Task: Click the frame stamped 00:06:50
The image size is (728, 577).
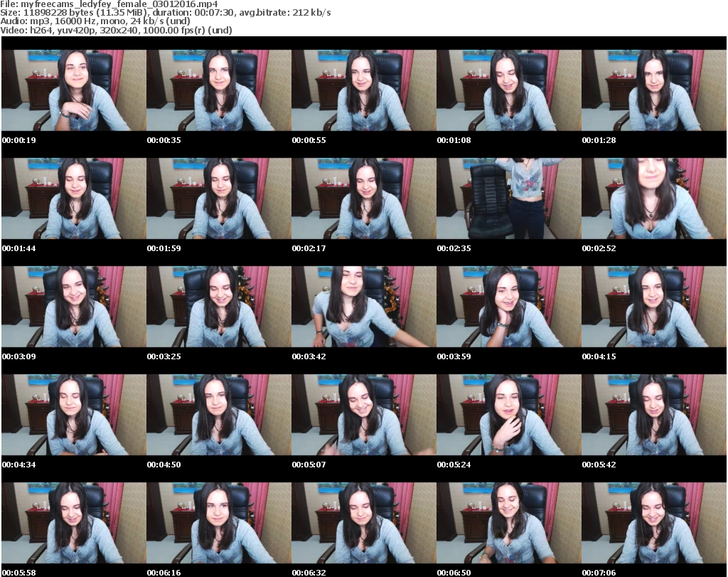Action: coord(508,523)
